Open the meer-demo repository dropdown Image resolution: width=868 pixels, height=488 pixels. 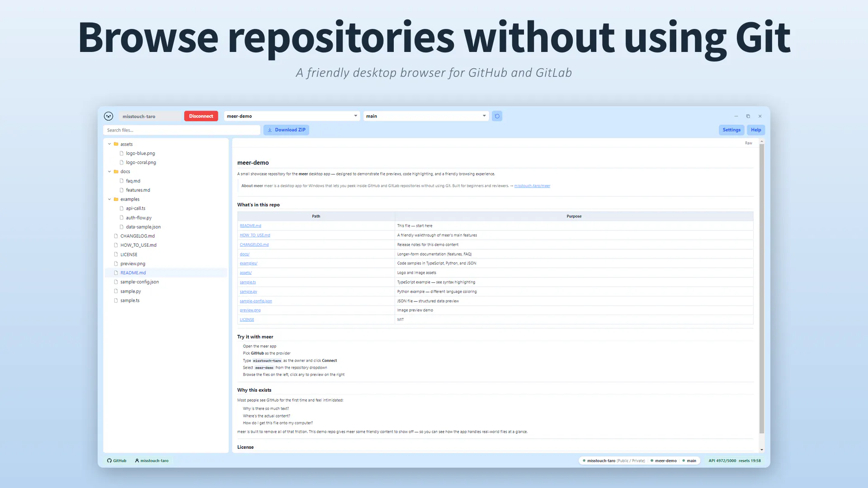[292, 116]
